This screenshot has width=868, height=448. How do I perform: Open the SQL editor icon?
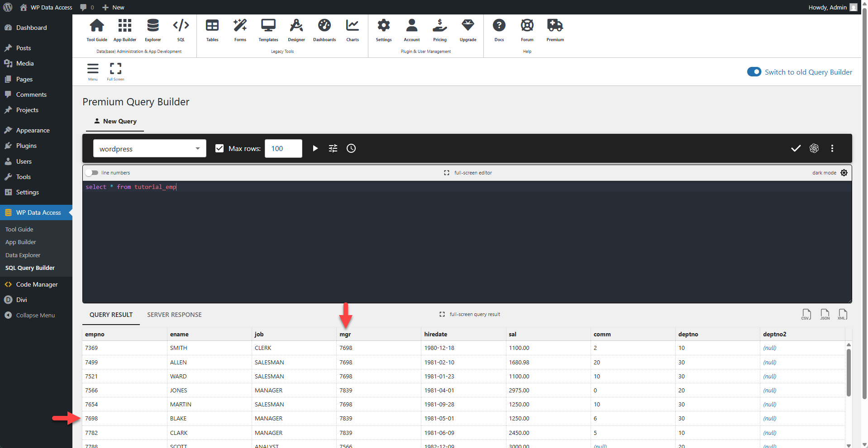[181, 29]
